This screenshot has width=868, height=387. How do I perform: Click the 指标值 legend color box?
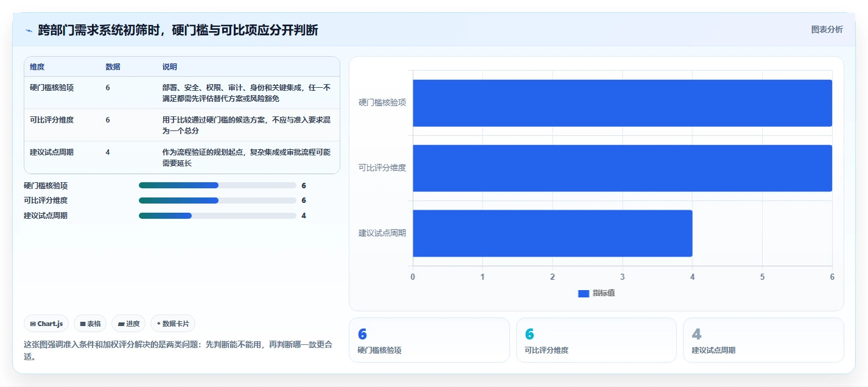584,294
